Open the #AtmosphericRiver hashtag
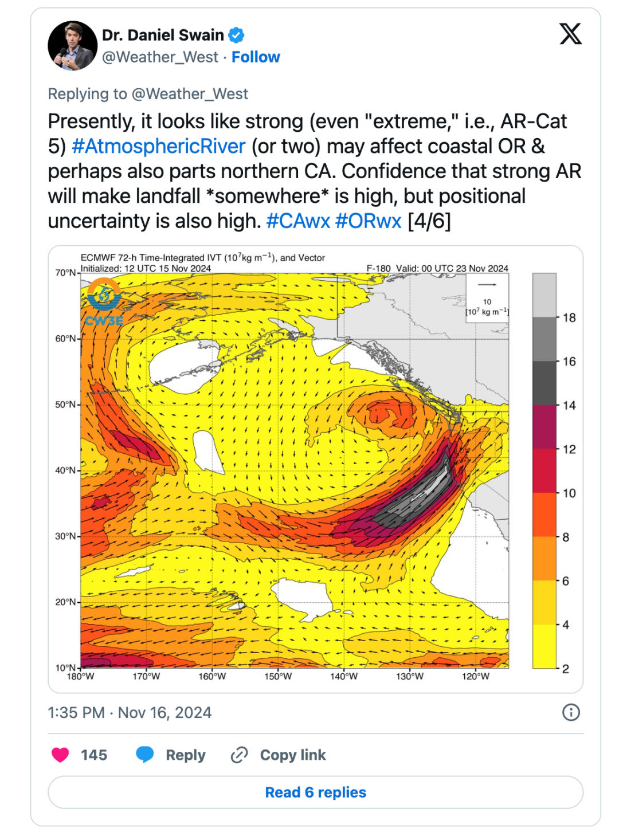Screen dimensions: 619x840 [159, 146]
